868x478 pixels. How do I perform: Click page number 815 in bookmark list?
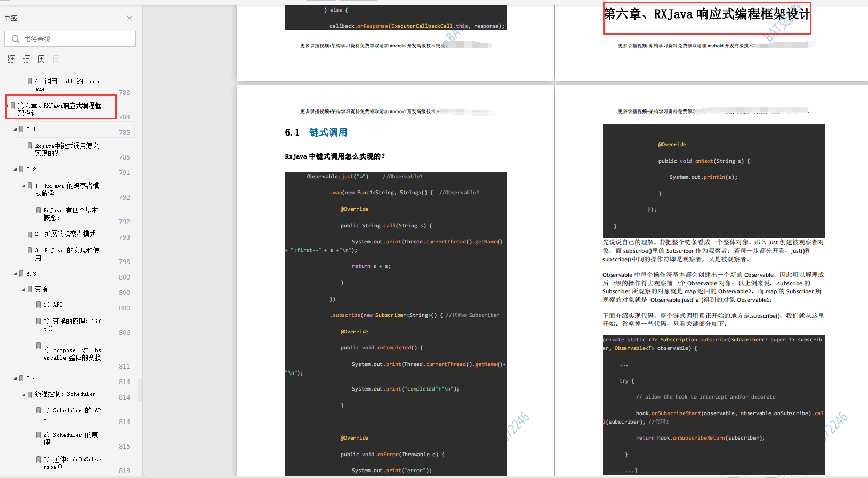click(124, 447)
